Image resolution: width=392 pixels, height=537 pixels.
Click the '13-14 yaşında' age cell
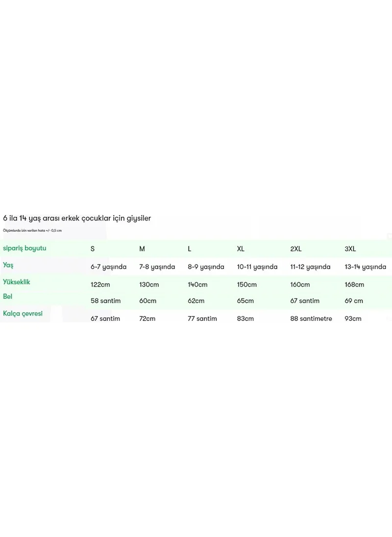[366, 267]
